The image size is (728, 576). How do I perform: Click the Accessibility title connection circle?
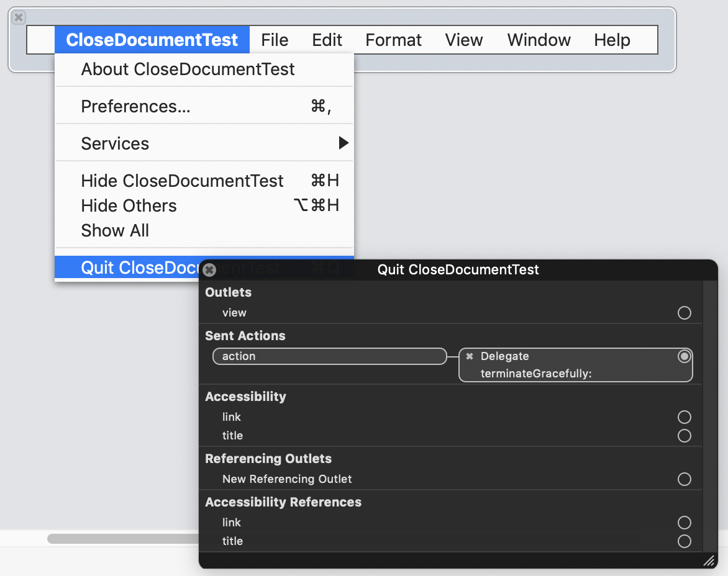click(684, 436)
